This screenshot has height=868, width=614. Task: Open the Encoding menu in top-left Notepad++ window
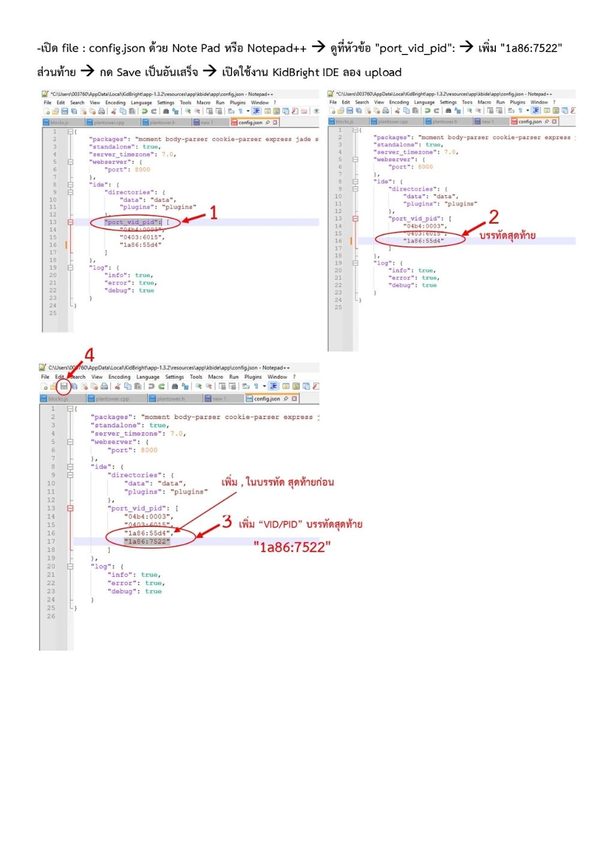pyautogui.click(x=115, y=103)
